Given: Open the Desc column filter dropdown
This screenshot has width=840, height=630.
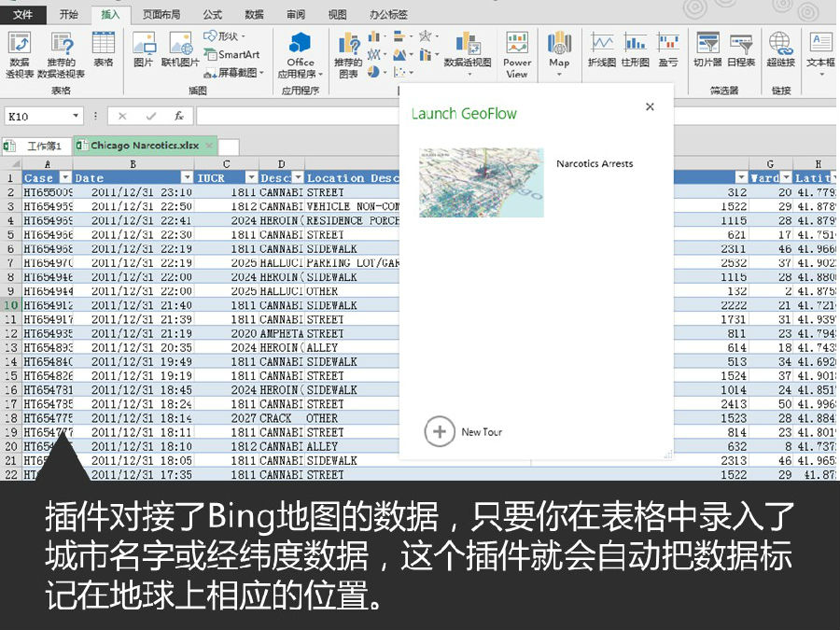Looking at the screenshot, I should (298, 177).
